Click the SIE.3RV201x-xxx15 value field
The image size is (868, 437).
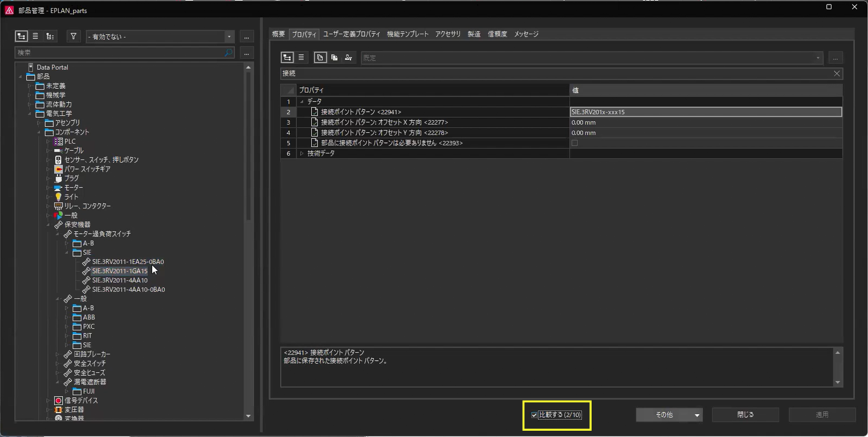[706, 112]
